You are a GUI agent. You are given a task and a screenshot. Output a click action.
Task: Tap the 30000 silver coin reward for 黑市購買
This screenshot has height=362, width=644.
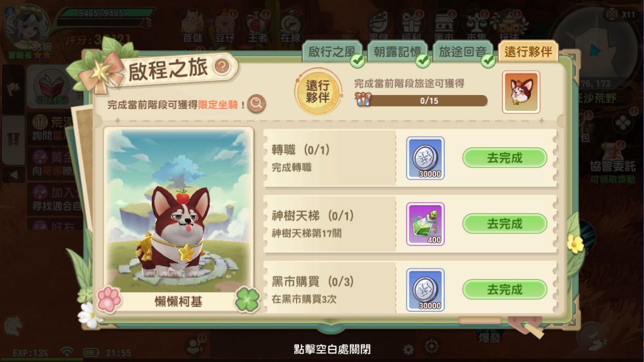[425, 289]
